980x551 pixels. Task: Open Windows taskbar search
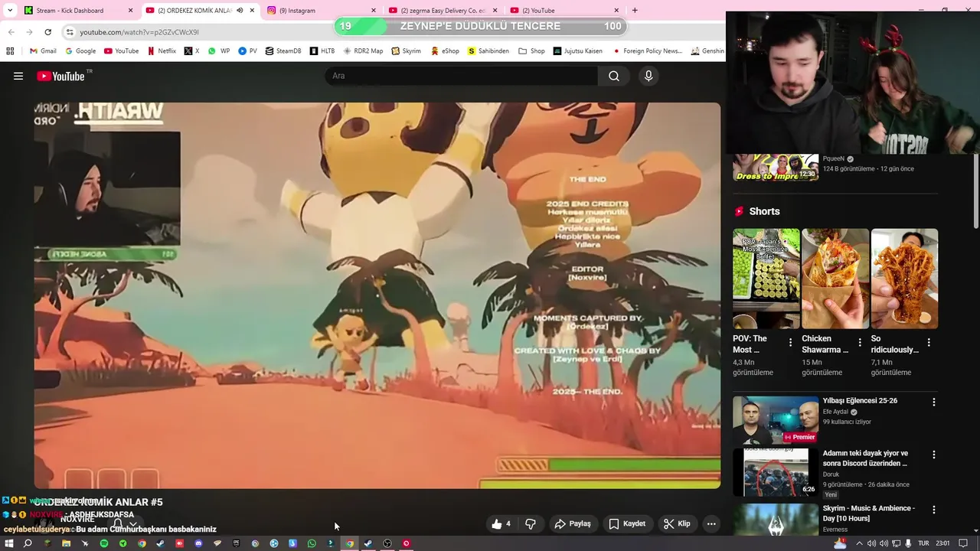tap(28, 543)
